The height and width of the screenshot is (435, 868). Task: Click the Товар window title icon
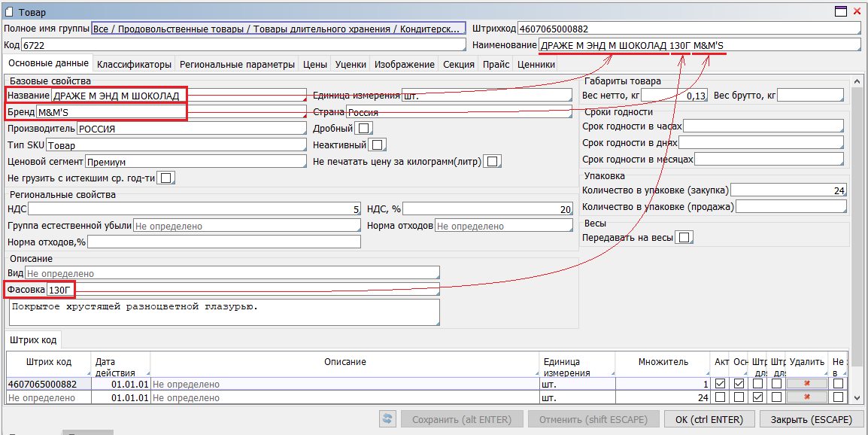point(9,11)
